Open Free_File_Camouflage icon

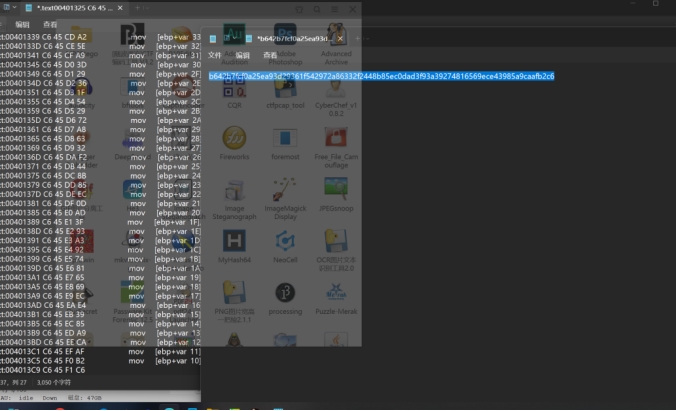tap(336, 139)
